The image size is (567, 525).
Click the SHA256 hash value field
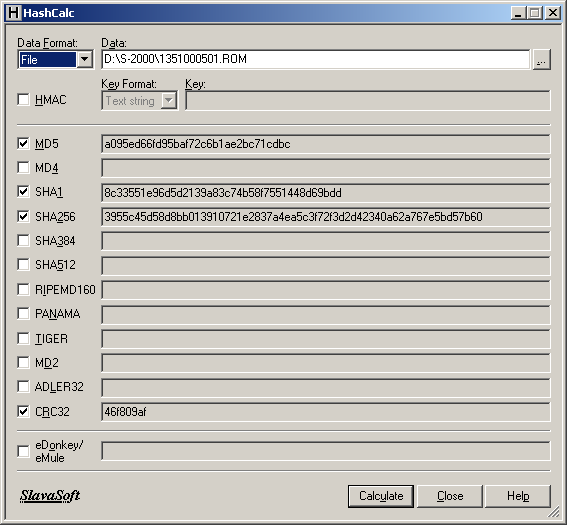[326, 217]
